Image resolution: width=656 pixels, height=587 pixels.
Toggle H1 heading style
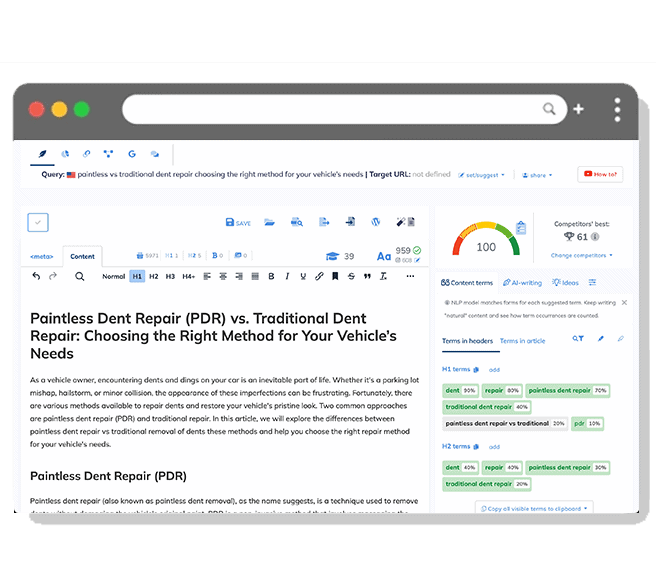pyautogui.click(x=137, y=276)
